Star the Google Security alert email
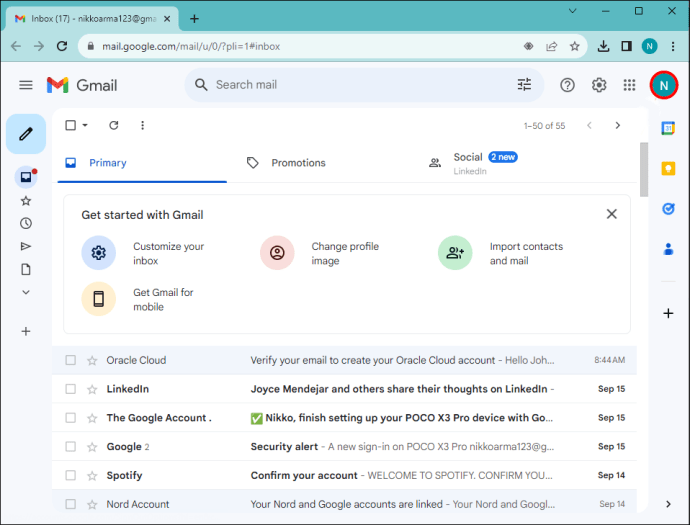The image size is (690, 525). point(92,447)
